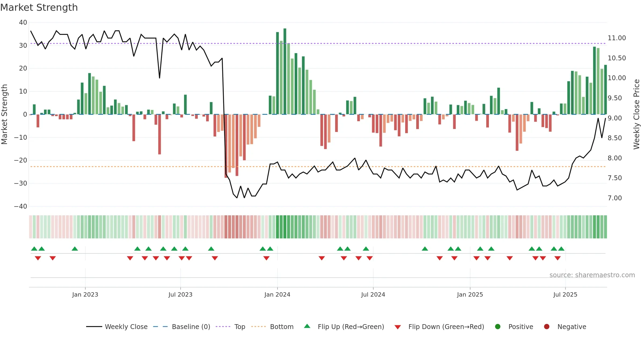The width and height of the screenshot is (644, 362).
Task: Click the 9.00 price tick label
Action: (615, 118)
